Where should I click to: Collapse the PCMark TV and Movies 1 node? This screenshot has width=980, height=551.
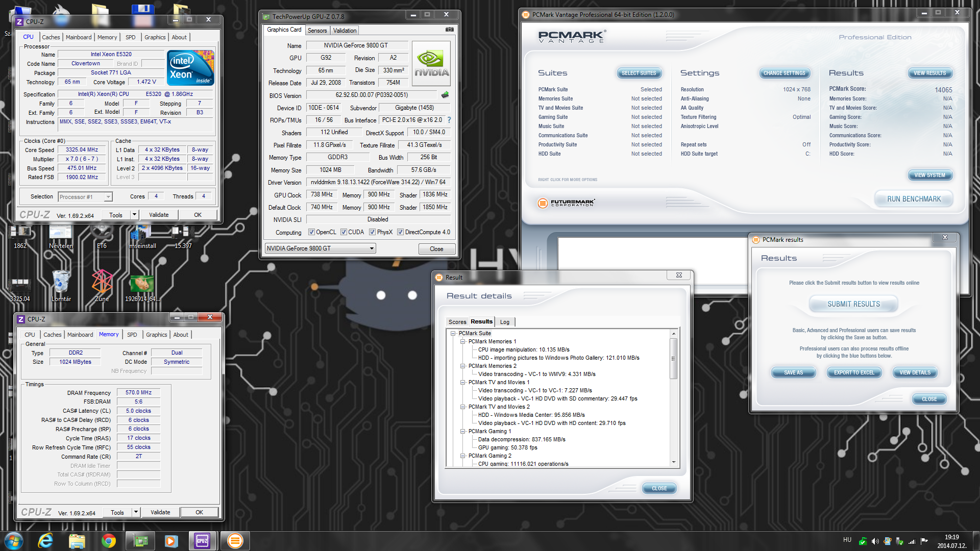coord(463,382)
